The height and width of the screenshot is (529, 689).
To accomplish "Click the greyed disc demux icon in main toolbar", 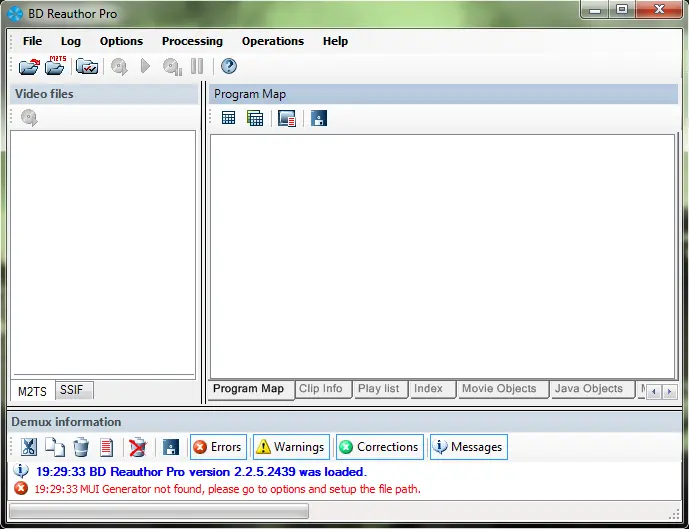I will tap(119, 67).
